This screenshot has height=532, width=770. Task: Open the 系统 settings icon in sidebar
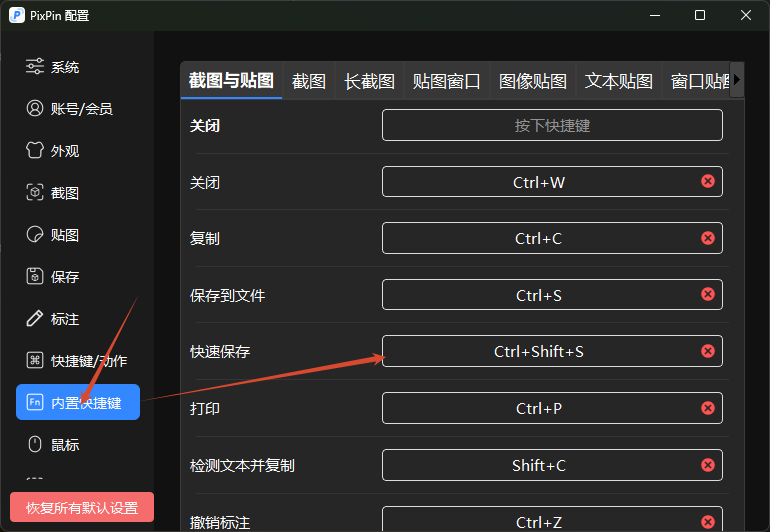35,66
